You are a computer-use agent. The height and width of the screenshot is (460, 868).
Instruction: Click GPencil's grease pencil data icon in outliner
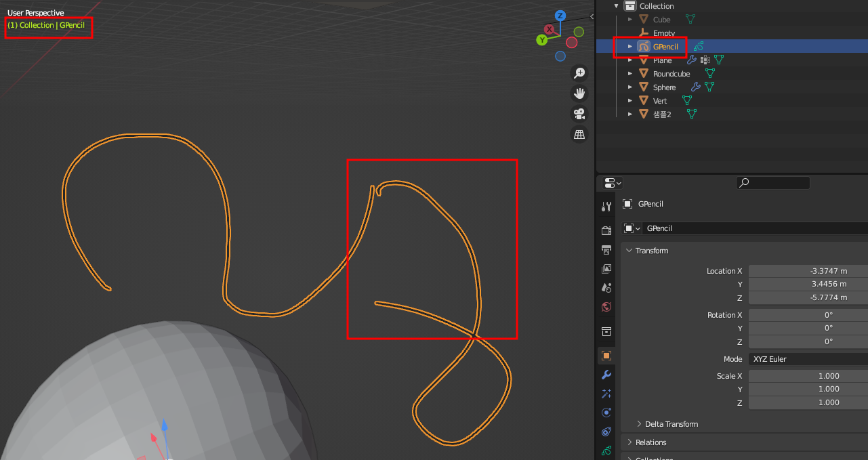[699, 46]
